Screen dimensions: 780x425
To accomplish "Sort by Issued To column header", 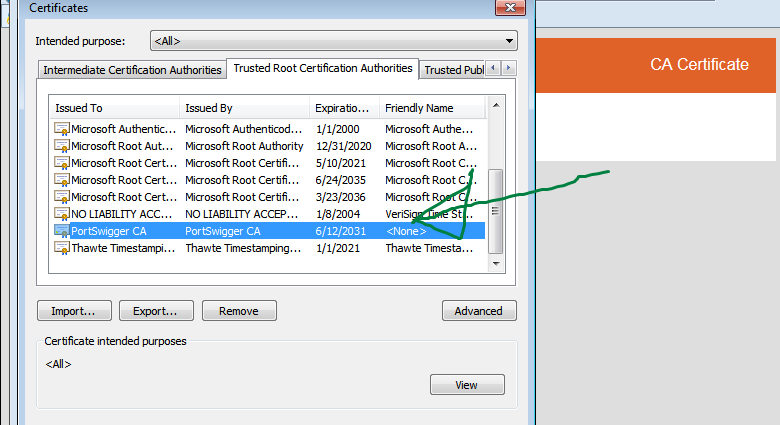I will click(114, 108).
